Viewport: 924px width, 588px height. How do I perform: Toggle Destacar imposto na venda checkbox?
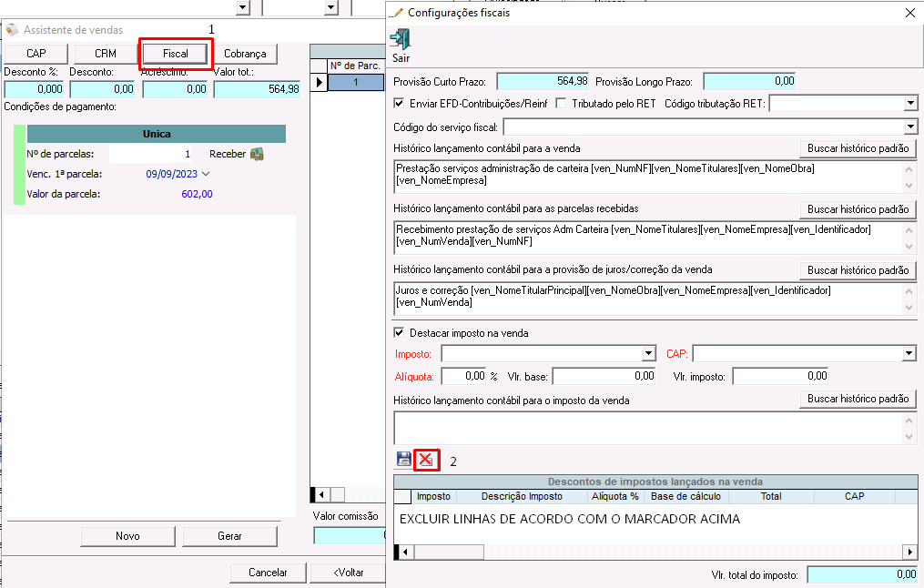399,332
